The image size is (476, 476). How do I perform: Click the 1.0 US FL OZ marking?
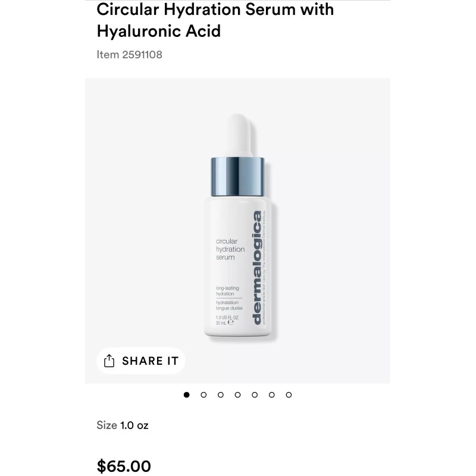pyautogui.click(x=227, y=318)
